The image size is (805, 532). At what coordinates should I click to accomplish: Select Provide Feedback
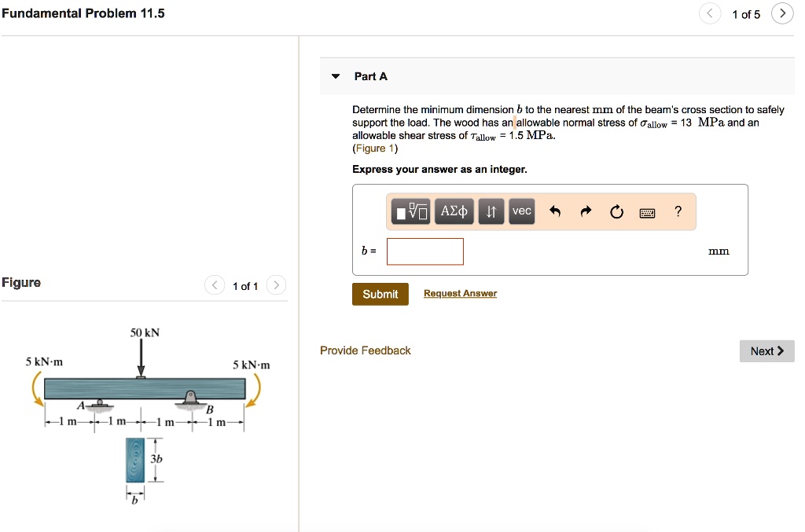coord(366,350)
